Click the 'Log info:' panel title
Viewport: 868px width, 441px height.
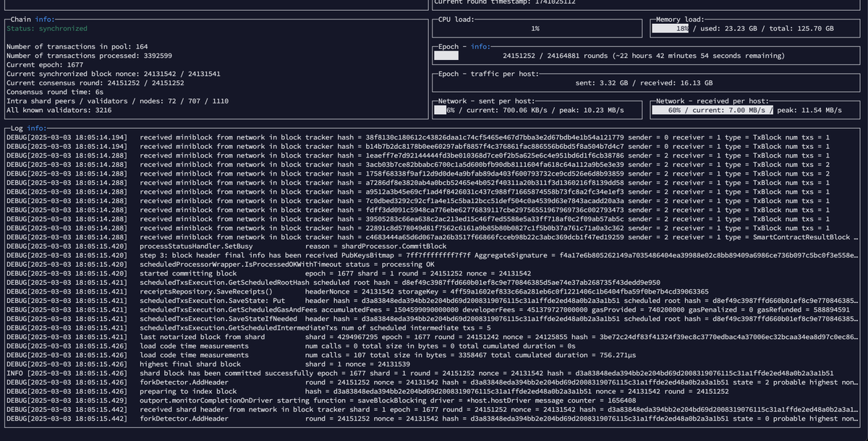[27, 128]
